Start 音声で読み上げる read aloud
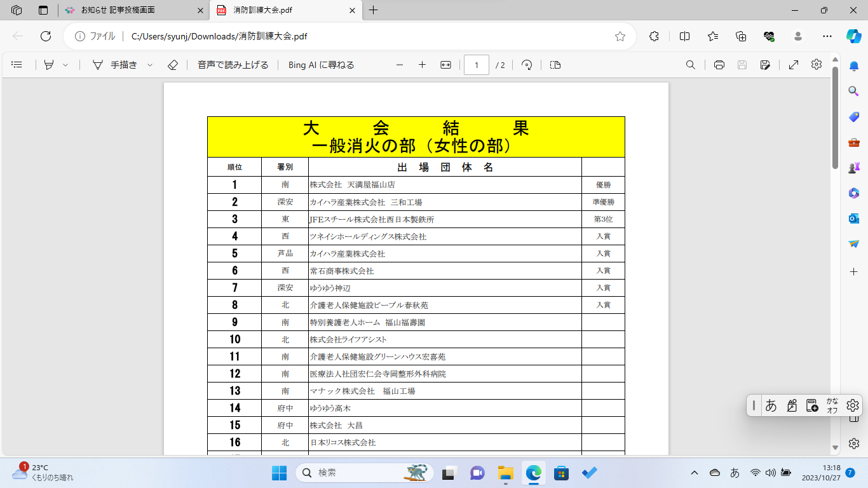The width and height of the screenshot is (868, 488). click(233, 65)
